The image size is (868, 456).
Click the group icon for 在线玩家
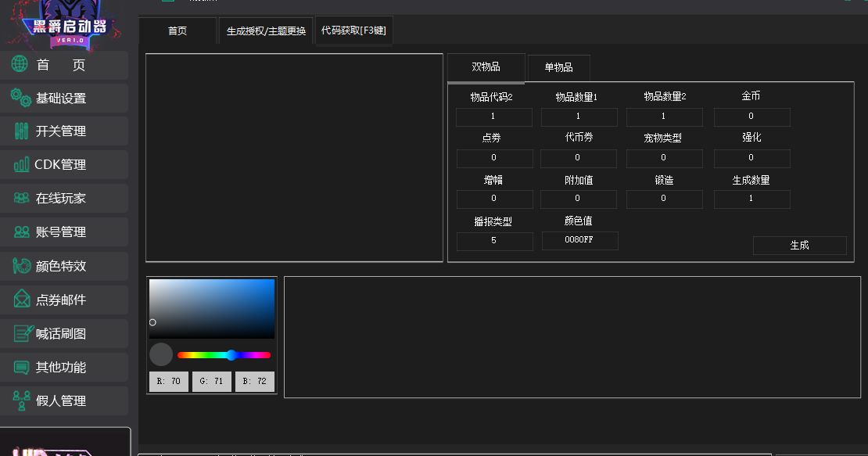click(21, 199)
